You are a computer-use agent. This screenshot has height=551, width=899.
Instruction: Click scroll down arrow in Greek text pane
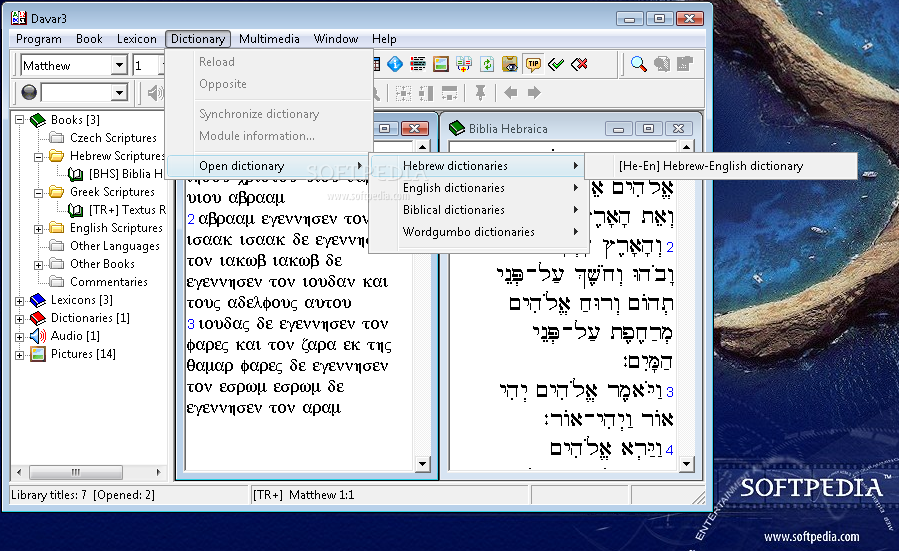(x=423, y=463)
